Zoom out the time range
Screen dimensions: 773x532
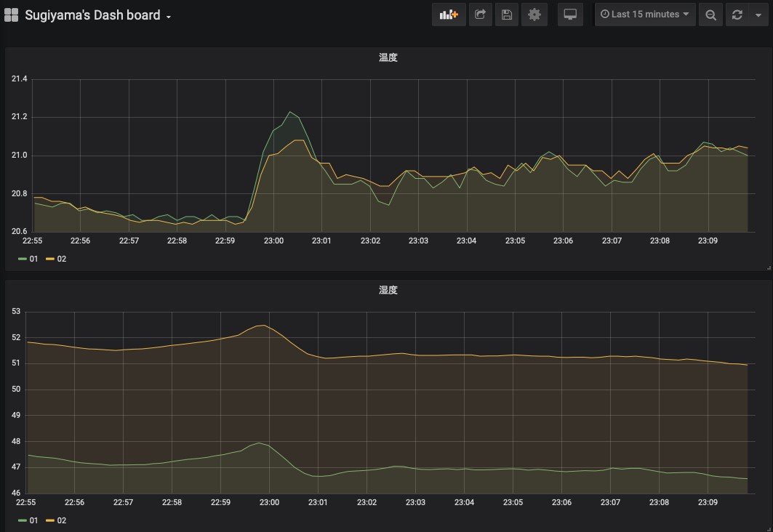click(710, 15)
